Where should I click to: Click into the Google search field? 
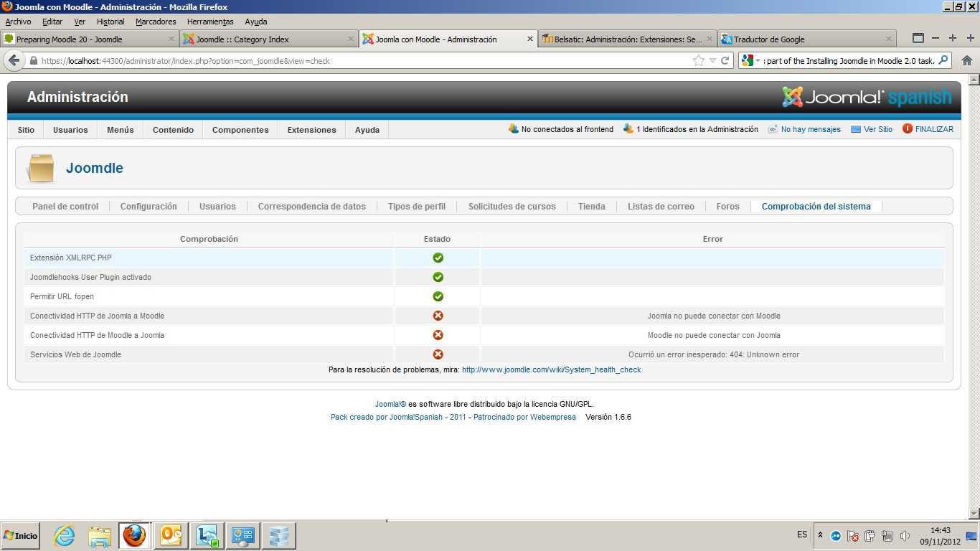tap(849, 61)
